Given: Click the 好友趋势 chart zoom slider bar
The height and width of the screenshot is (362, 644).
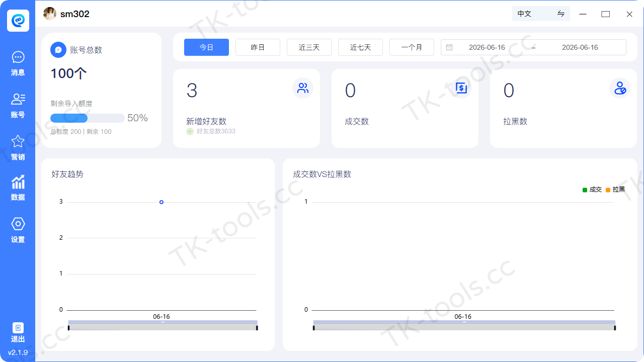Looking at the screenshot, I should pos(163,325).
